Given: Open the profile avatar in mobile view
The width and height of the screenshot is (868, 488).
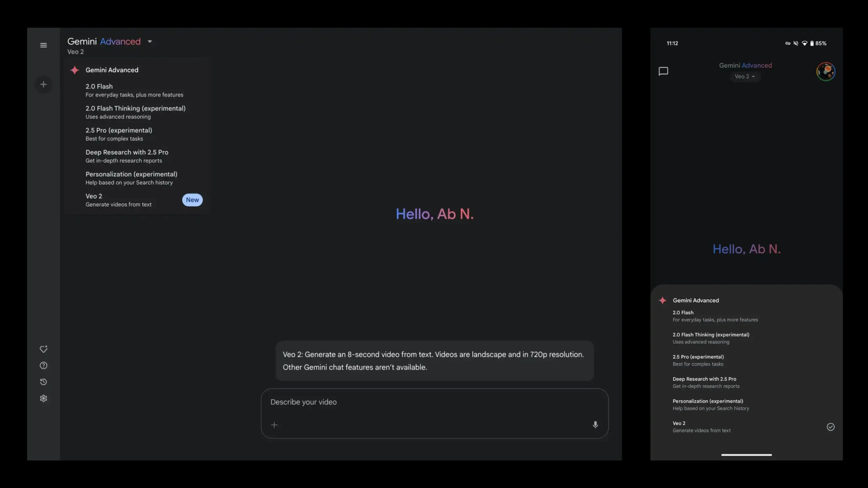Looking at the screenshot, I should point(826,72).
